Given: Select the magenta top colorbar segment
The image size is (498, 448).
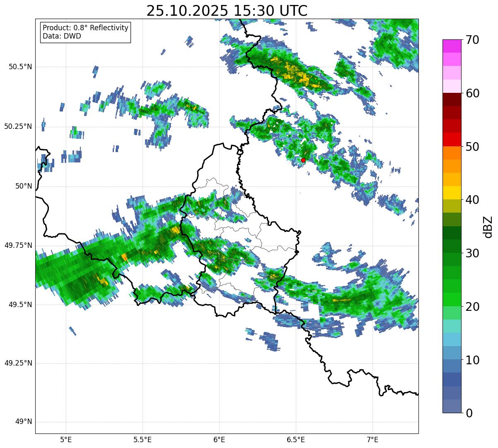Looking at the screenshot, I should pos(452,46).
